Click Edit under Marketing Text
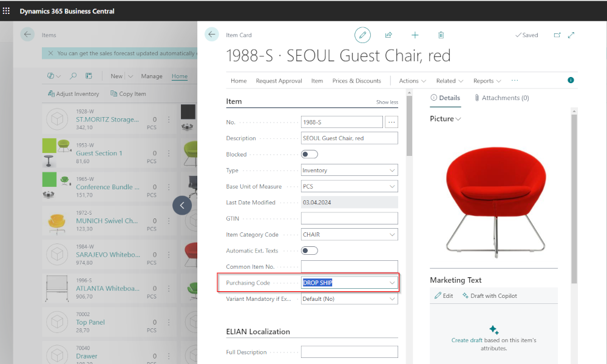 click(x=444, y=295)
